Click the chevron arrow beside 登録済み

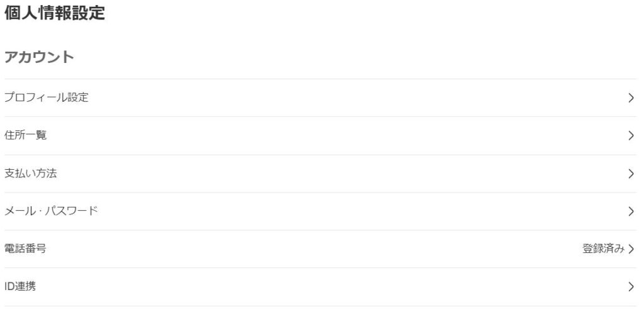pyautogui.click(x=631, y=249)
